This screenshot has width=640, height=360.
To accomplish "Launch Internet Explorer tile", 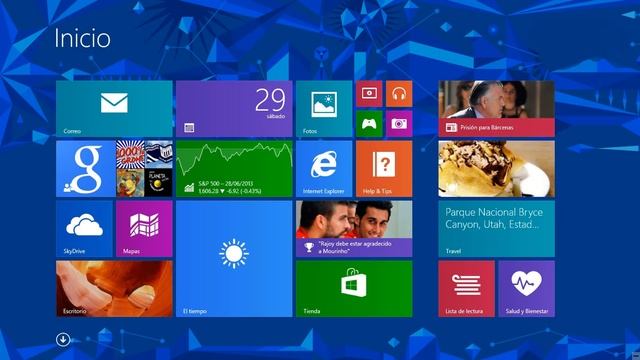I will coord(324,169).
